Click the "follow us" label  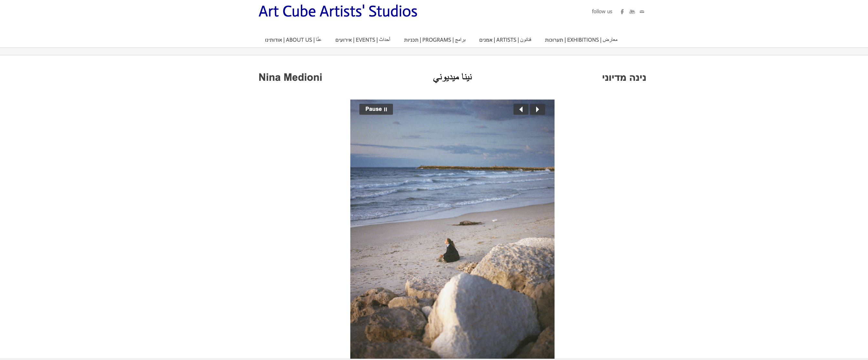click(x=602, y=11)
